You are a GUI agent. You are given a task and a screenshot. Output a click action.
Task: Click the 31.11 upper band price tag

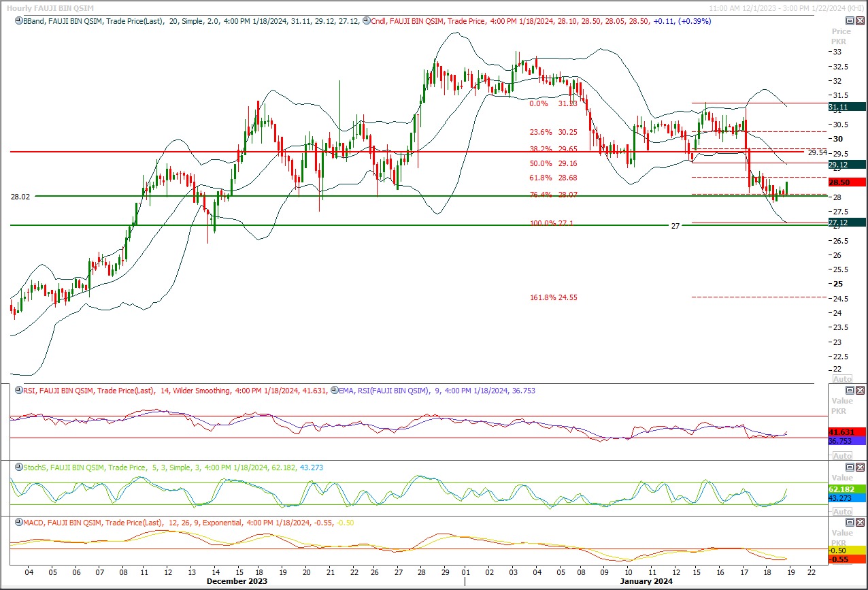pos(847,107)
